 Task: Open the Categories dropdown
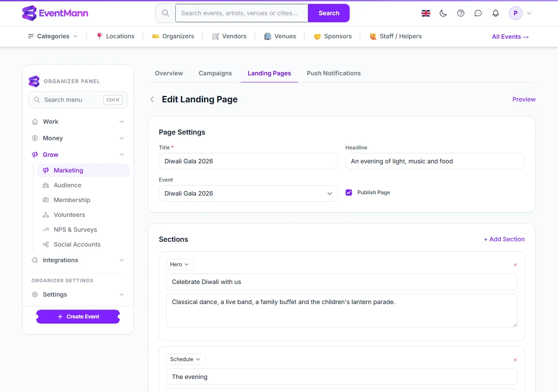pyautogui.click(x=53, y=37)
